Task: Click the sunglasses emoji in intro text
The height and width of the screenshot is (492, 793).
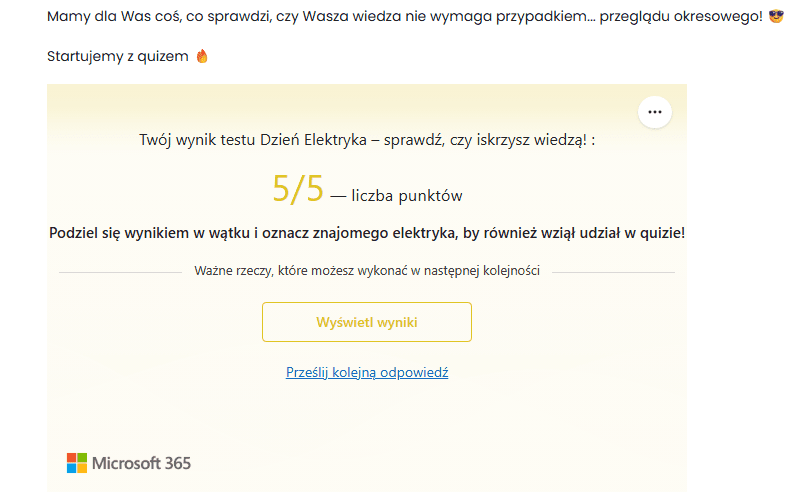Action: (776, 19)
